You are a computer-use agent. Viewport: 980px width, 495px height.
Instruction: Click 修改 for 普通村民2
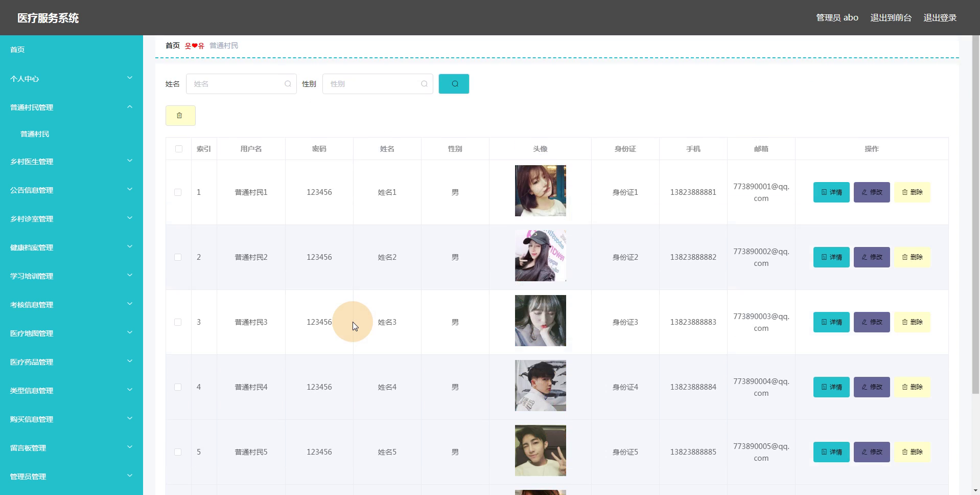pyautogui.click(x=872, y=257)
